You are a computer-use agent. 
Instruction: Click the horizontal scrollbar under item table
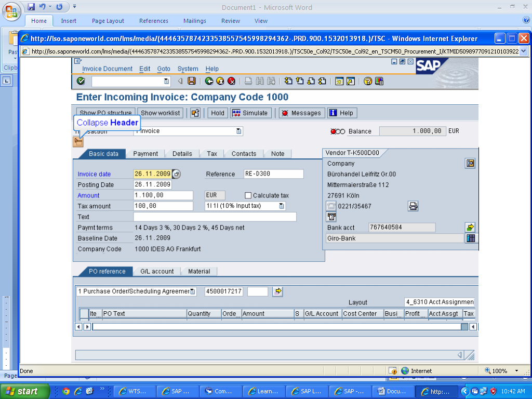click(276, 327)
